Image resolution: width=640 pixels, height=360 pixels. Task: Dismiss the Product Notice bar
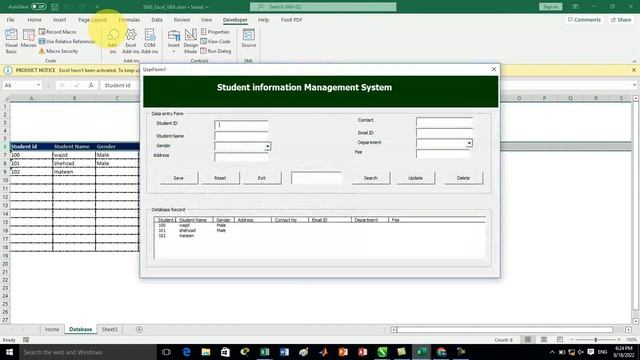tap(634, 70)
